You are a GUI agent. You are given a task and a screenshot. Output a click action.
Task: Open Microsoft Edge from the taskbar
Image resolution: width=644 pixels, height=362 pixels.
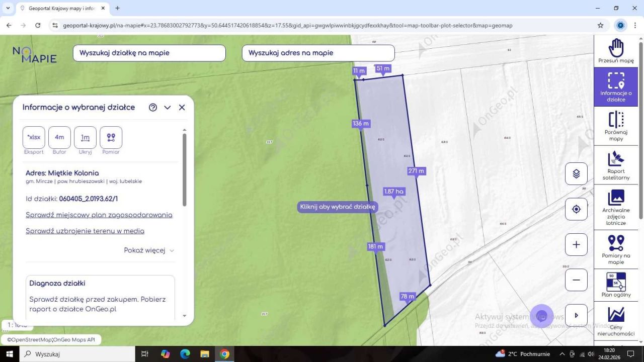(x=185, y=354)
